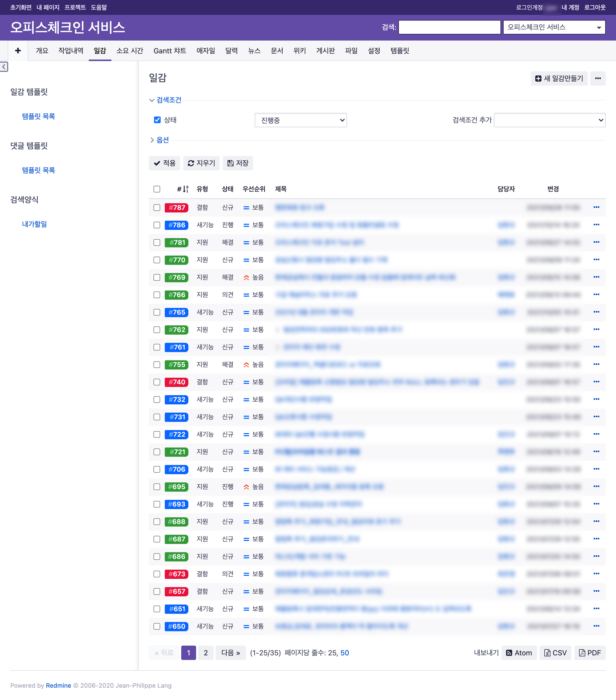Click the 새 일감만들기 button
Screen dimensions: 616x700
tap(559, 79)
